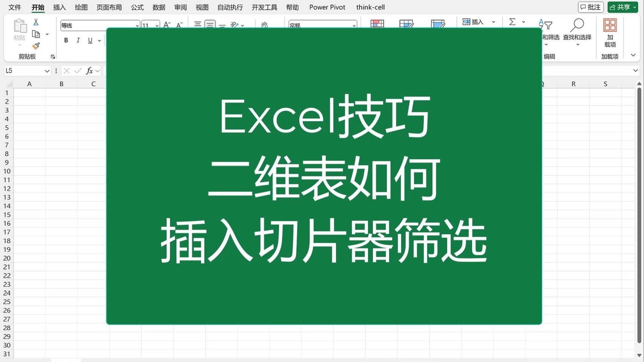The image size is (644, 362).
Task: Switch to the 插入 ribbon tab
Action: [59, 7]
